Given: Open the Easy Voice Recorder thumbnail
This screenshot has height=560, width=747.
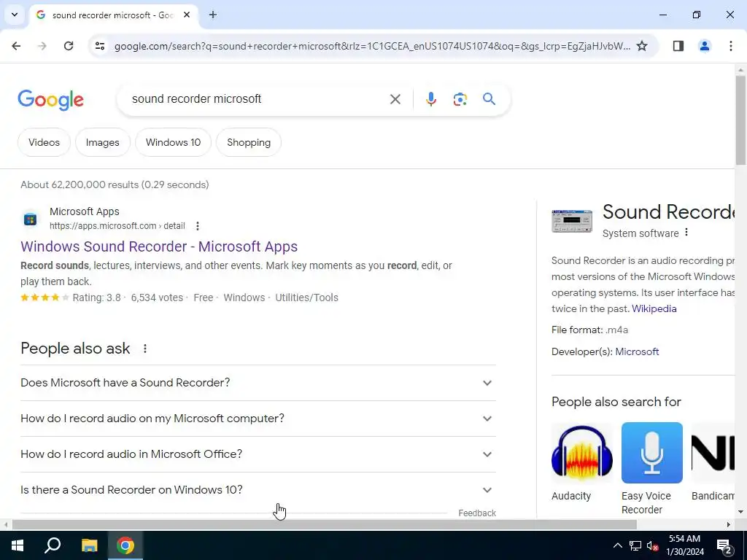Looking at the screenshot, I should (x=651, y=452).
